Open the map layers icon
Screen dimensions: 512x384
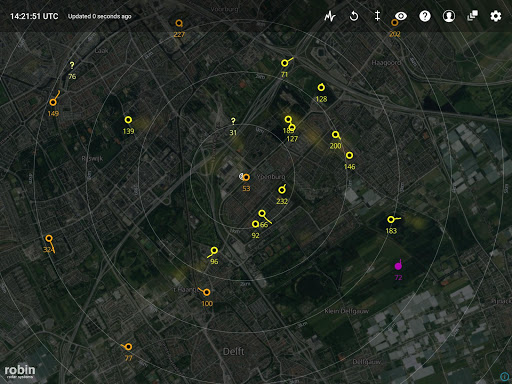click(x=472, y=16)
